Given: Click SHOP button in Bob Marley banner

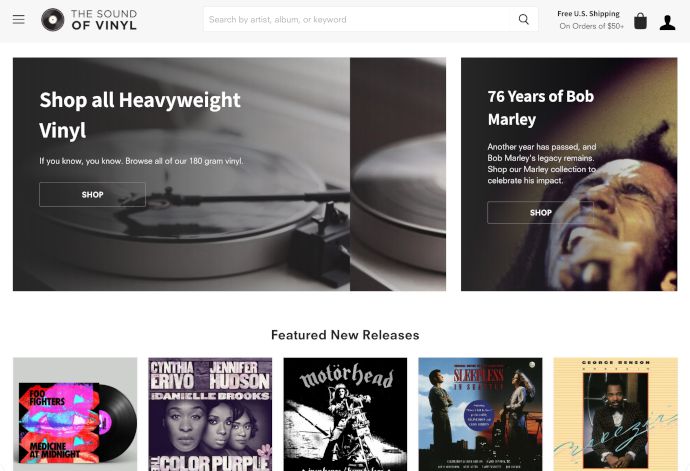Looking at the screenshot, I should pos(540,213).
